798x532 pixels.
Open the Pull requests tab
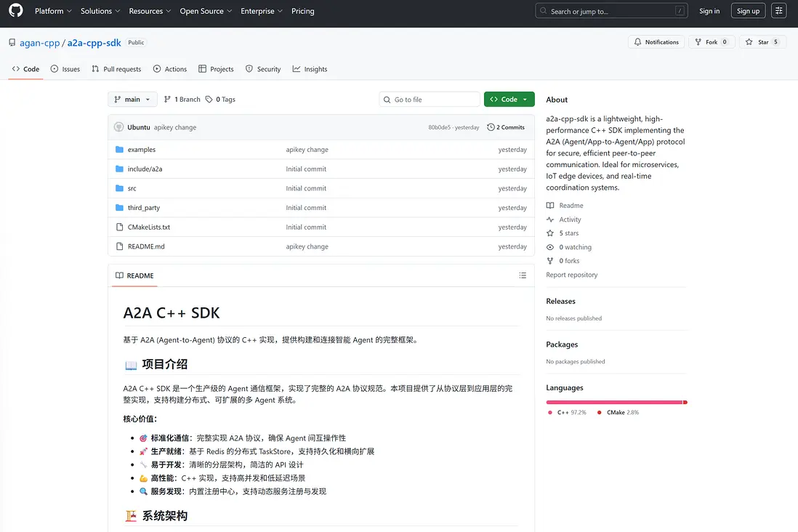116,69
